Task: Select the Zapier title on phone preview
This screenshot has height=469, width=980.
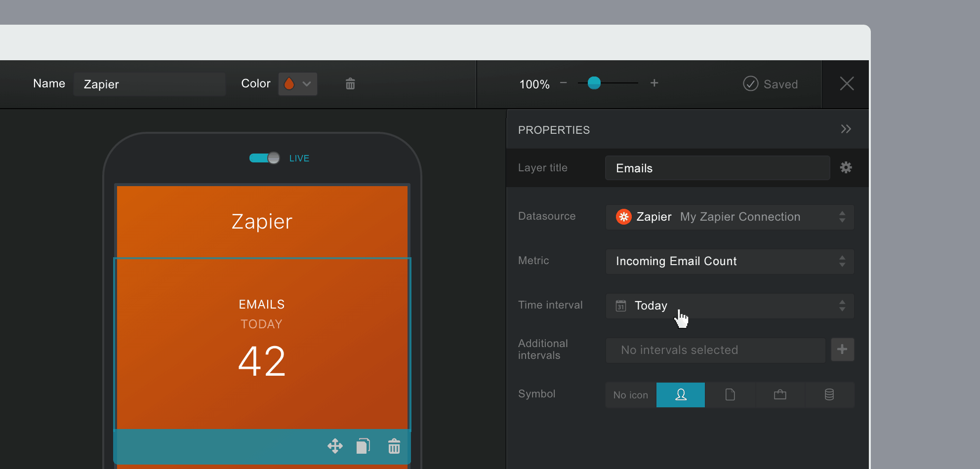Action: [262, 222]
